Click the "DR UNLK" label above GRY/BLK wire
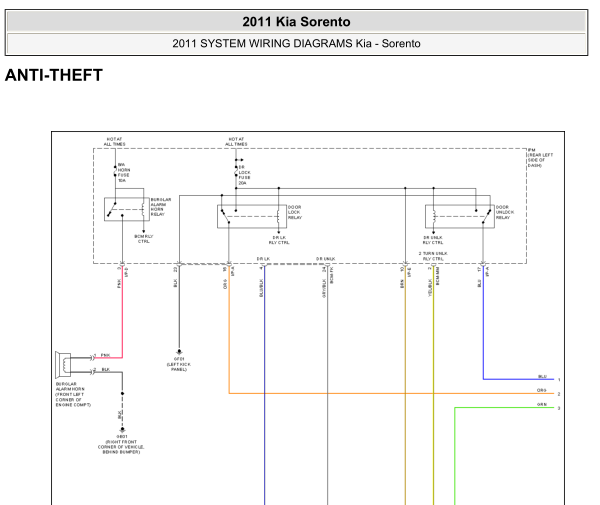The height and width of the screenshot is (505, 600). pyautogui.click(x=326, y=259)
